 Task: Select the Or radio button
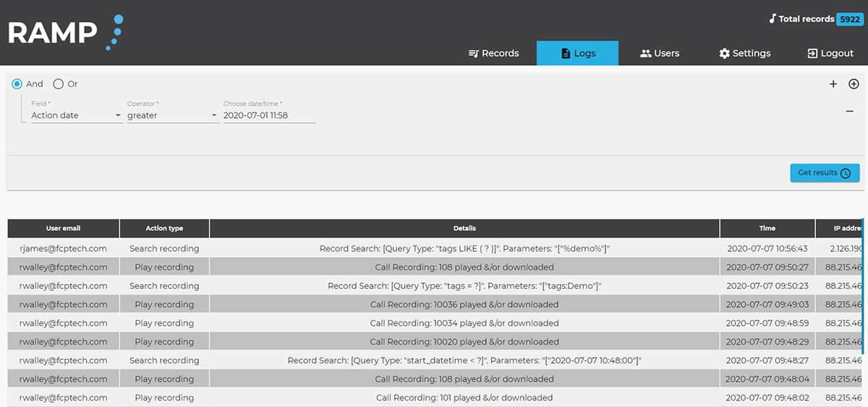(59, 84)
